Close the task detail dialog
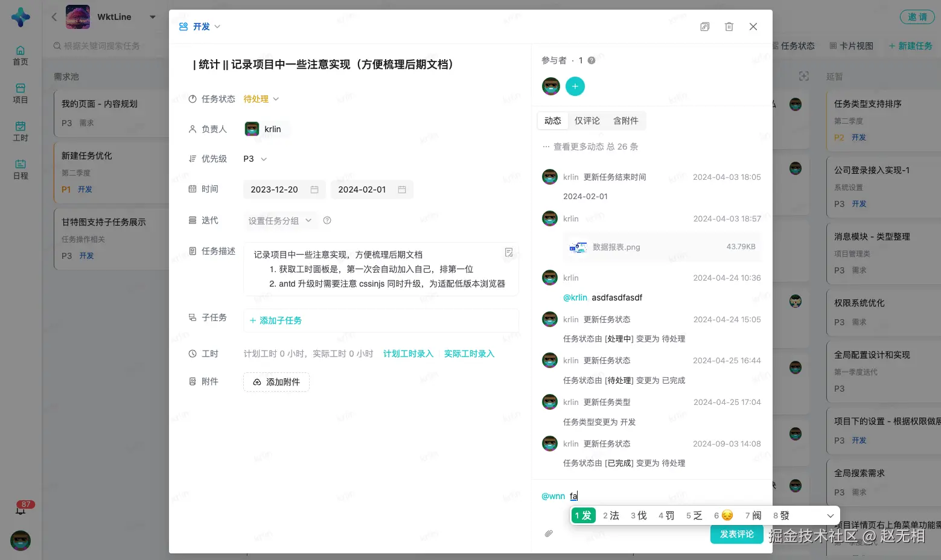 click(753, 27)
